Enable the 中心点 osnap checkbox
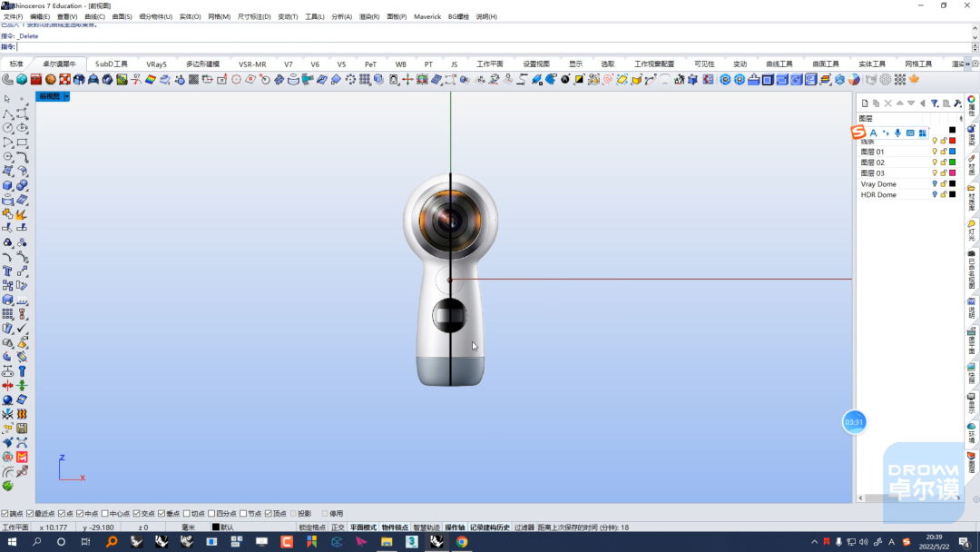 (105, 514)
